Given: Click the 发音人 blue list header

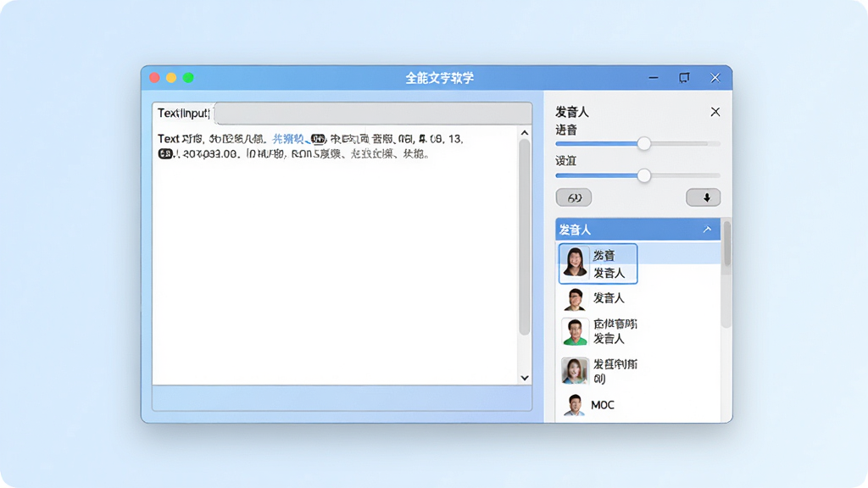Looking at the screenshot, I should [x=637, y=229].
